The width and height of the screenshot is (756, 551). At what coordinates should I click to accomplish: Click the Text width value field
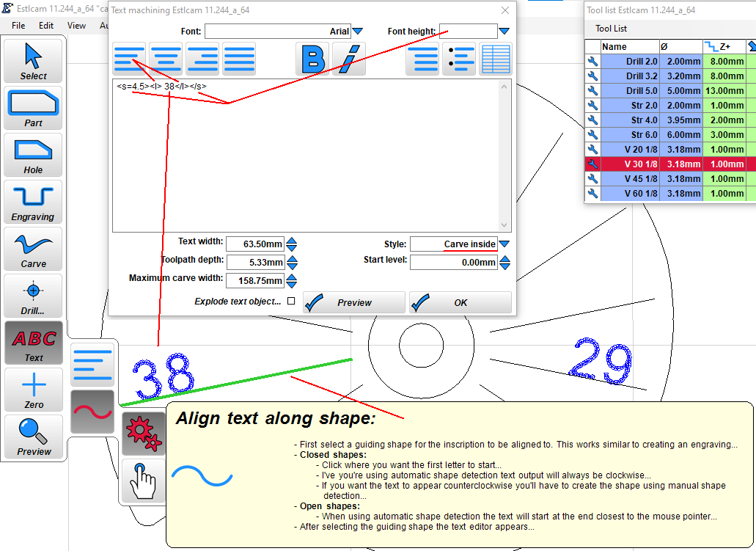click(x=255, y=244)
